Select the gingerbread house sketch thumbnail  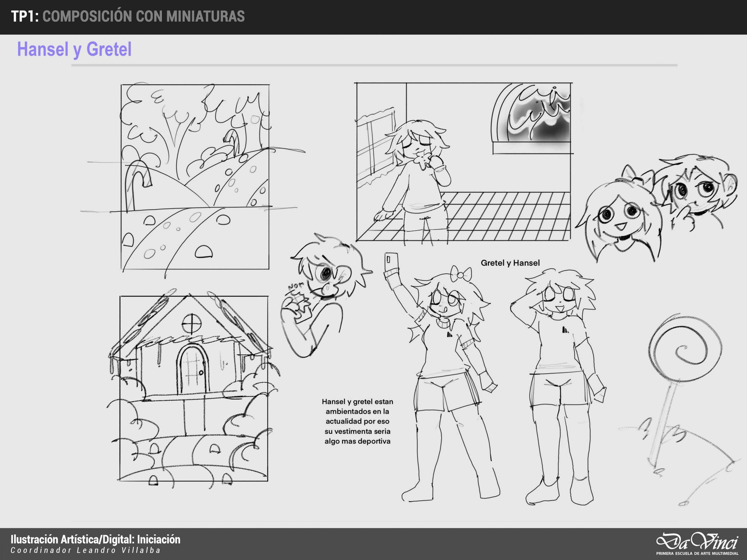193,388
